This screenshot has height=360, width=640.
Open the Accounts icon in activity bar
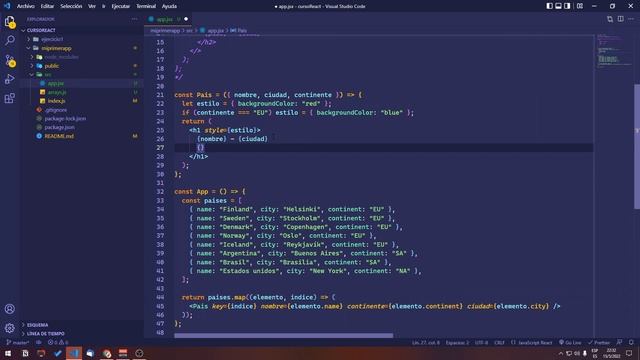10,309
